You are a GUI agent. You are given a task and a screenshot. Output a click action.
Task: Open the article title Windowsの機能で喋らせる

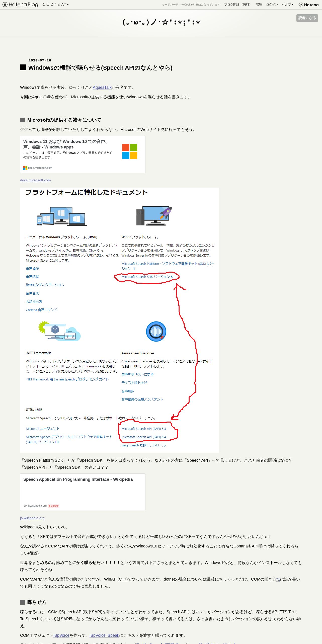click(100, 68)
